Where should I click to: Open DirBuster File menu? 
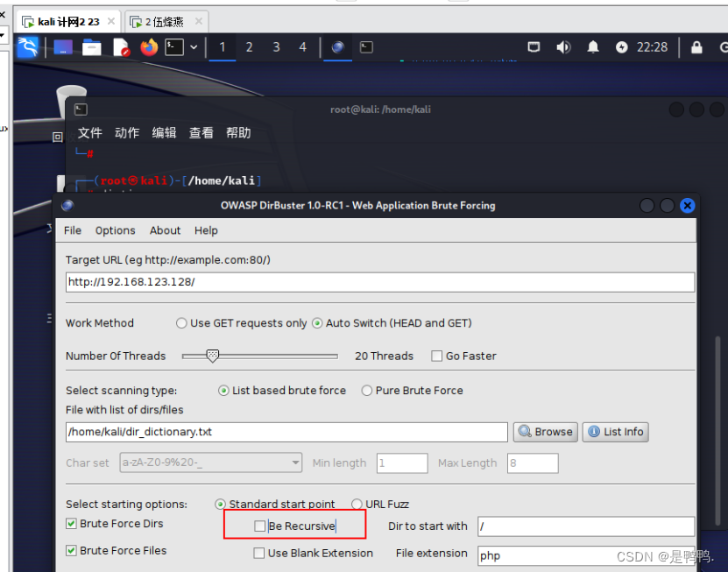73,230
